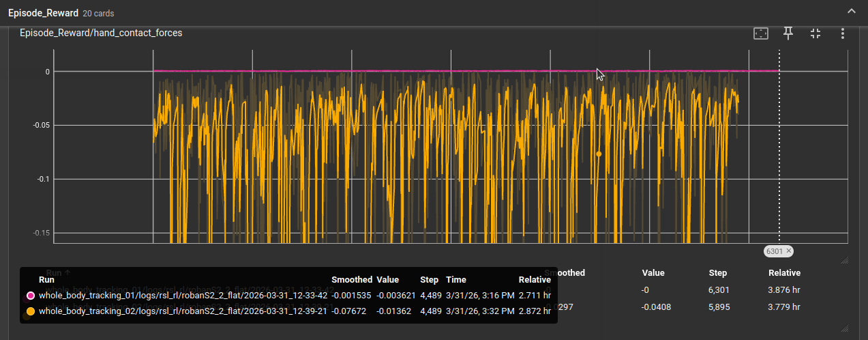Sort table by the Relative column header
This screenshot has width=868, height=340.
pos(784,273)
